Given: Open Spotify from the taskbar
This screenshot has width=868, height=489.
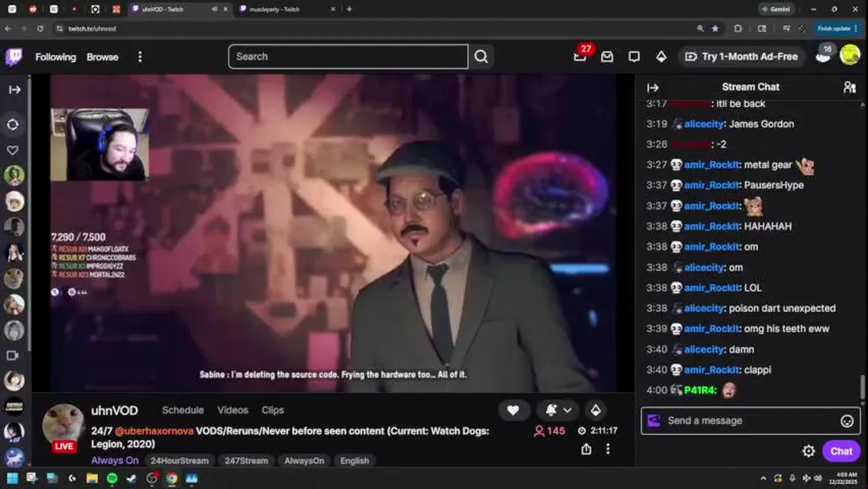Looking at the screenshot, I should (x=111, y=479).
